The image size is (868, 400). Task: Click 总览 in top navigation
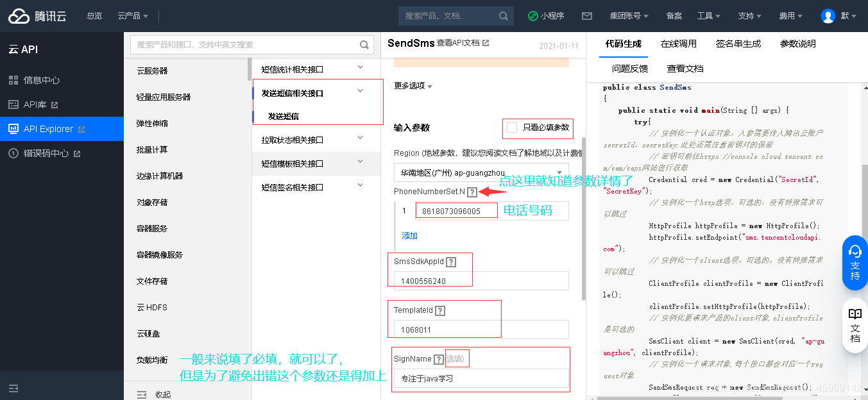point(94,16)
